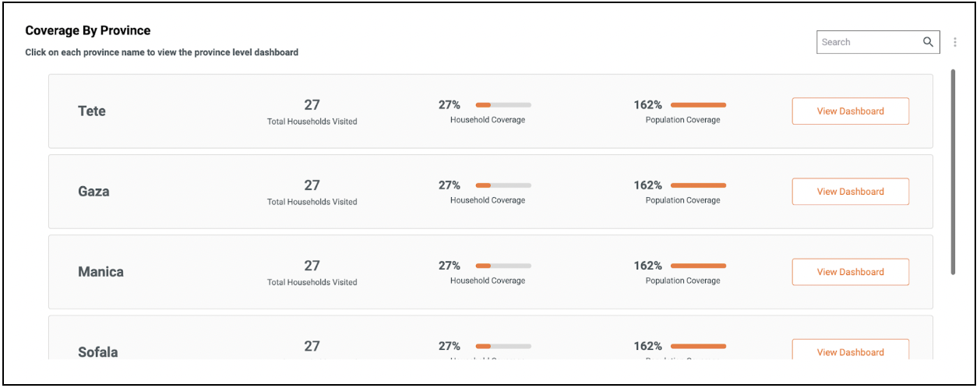This screenshot has width=980, height=388.
Task: Open View Dashboard for Sofala
Action: [x=850, y=351]
